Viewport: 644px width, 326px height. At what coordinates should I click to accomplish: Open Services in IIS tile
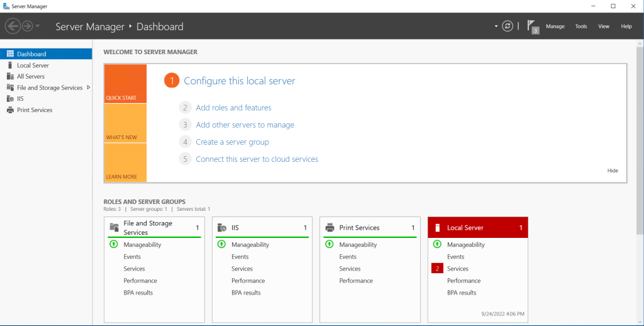click(x=242, y=269)
